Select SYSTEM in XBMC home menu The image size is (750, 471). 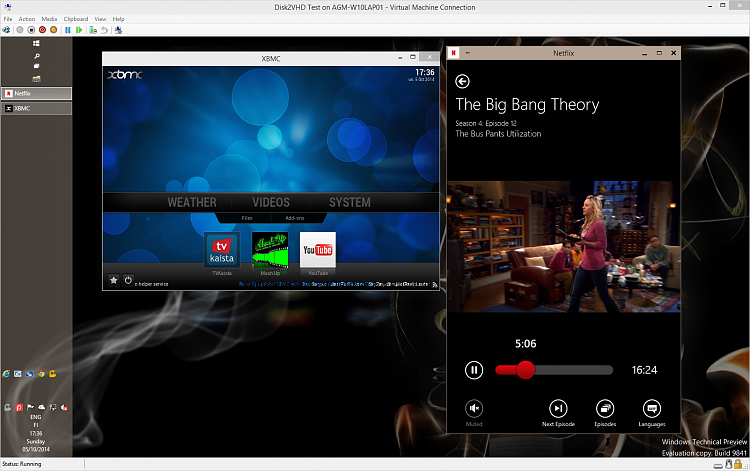(x=350, y=202)
